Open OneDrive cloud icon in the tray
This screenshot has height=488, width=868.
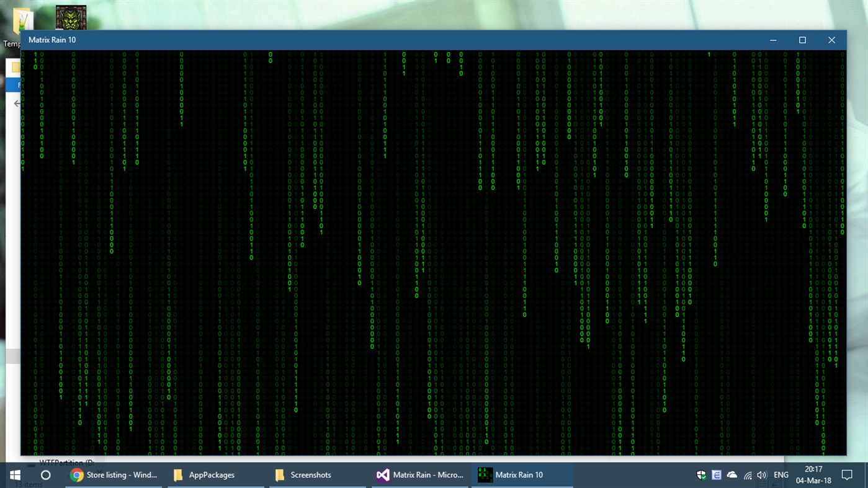click(x=732, y=475)
